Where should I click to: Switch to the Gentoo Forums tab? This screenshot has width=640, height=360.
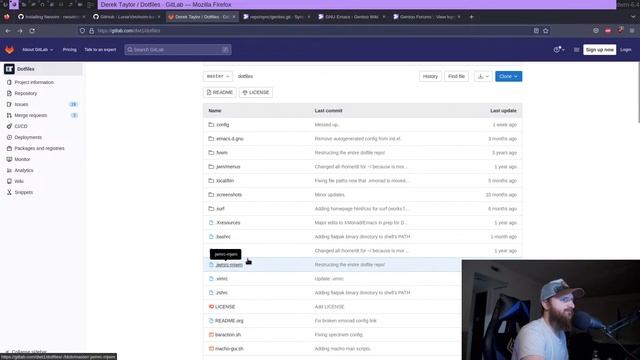tap(427, 17)
